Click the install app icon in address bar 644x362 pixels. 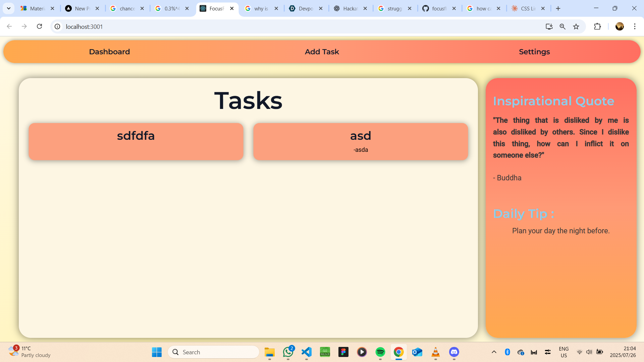click(549, 26)
